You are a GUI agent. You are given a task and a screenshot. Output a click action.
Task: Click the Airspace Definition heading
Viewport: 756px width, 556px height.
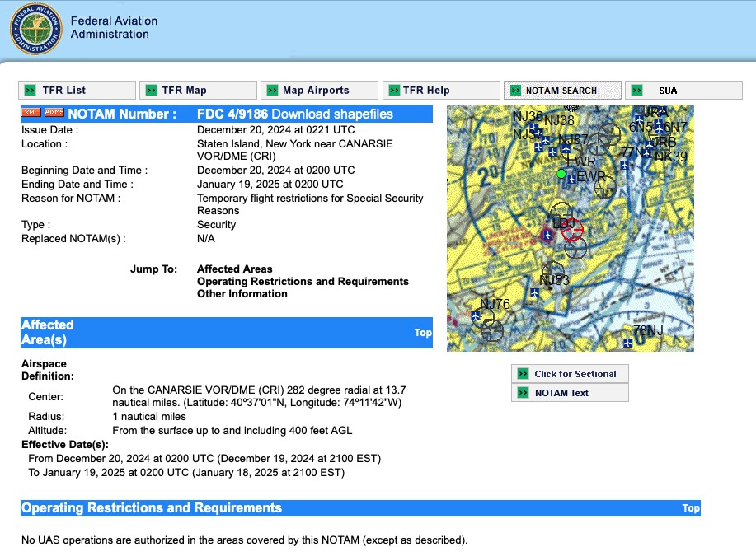click(x=47, y=370)
